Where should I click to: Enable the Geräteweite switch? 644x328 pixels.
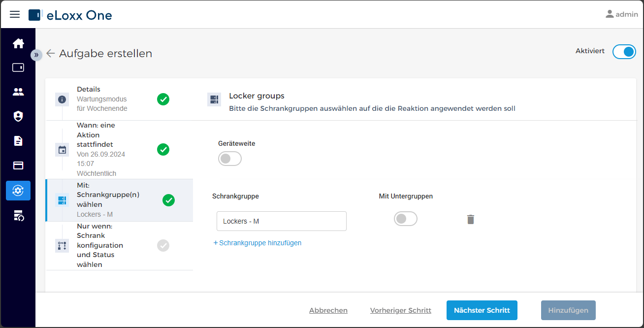click(230, 159)
